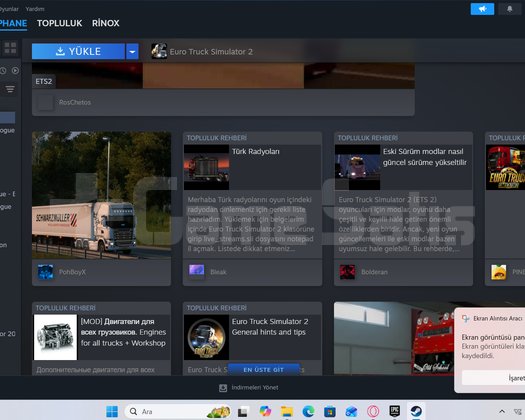Click the engine image guide thumbnail

tap(56, 337)
